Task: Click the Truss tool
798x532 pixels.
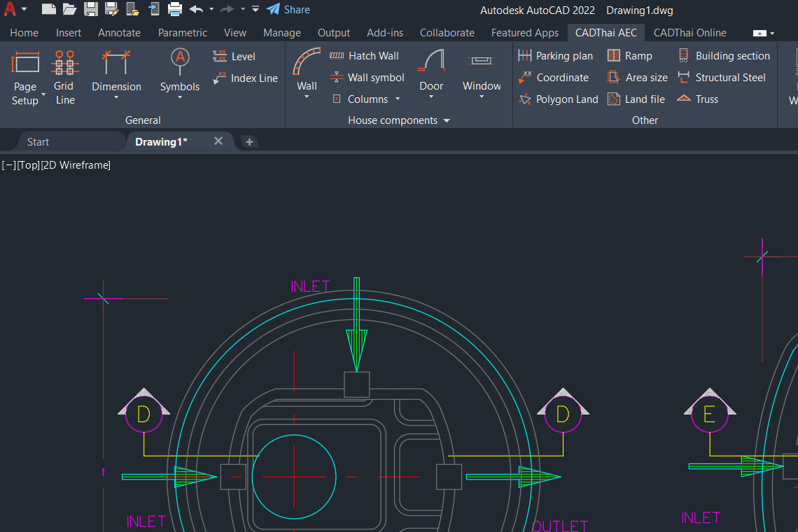Action: pyautogui.click(x=698, y=99)
